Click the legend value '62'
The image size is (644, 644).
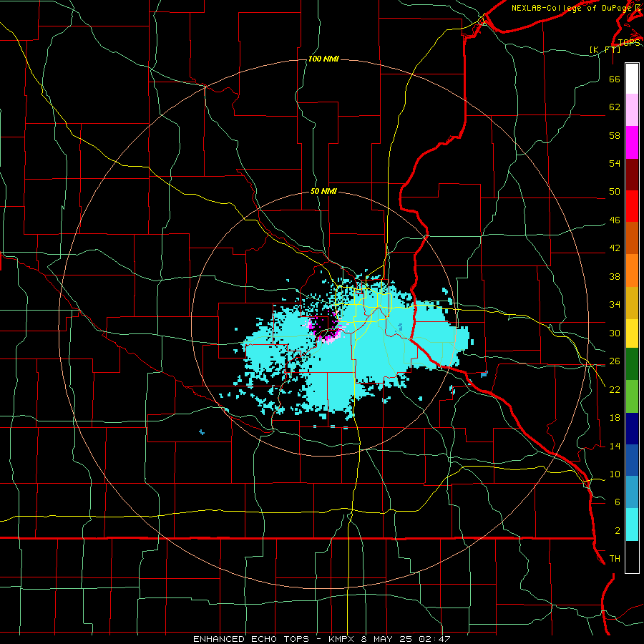point(615,107)
